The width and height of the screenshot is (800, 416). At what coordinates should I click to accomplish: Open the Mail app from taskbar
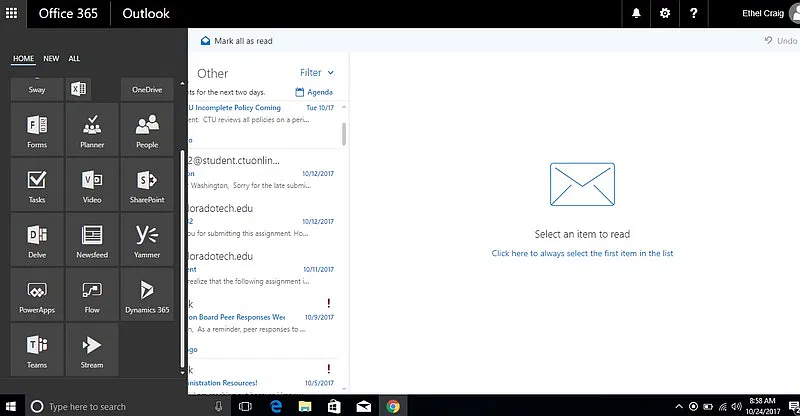tap(363, 406)
